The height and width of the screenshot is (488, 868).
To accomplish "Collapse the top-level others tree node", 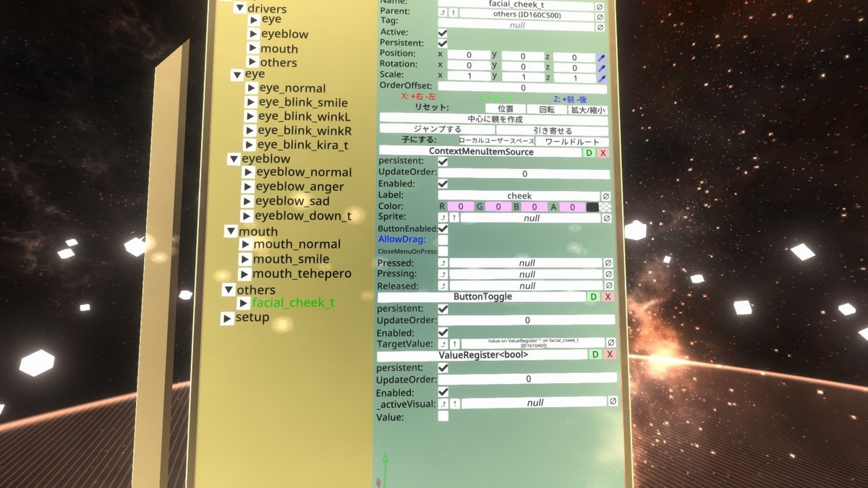I will coord(229,291).
